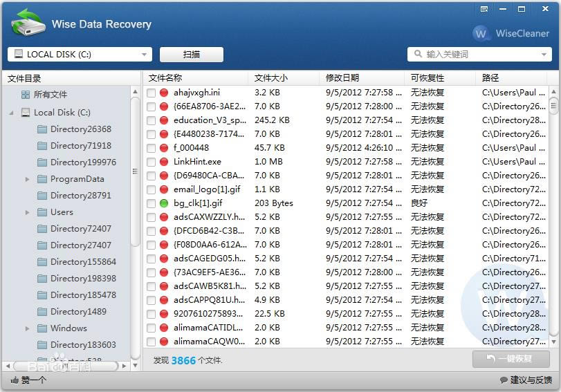
Task: Click the WiseCleaner logo icon
Action: click(x=481, y=34)
